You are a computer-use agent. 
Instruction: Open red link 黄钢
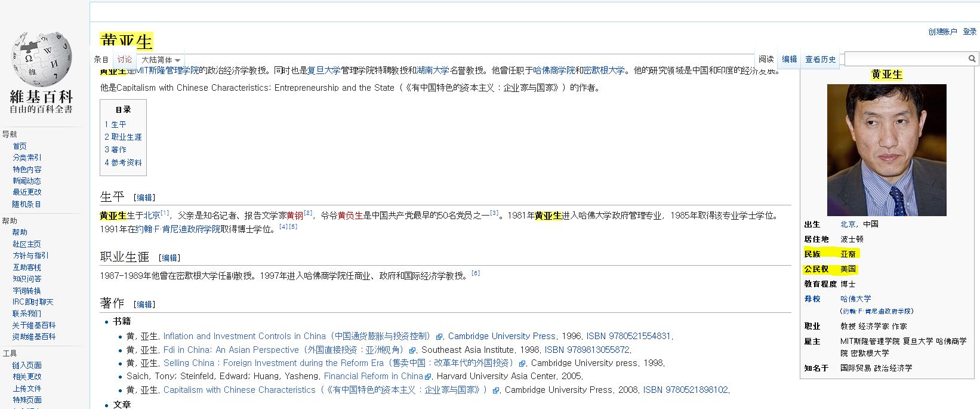coord(295,216)
